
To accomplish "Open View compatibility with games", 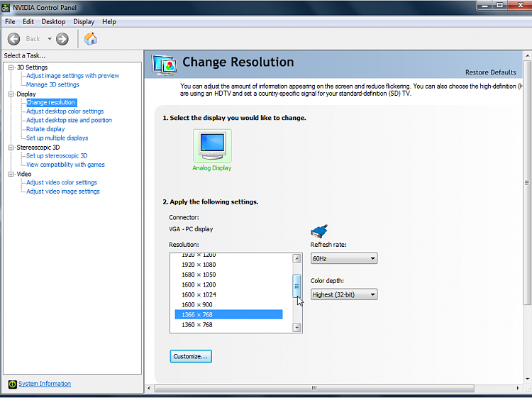I will coord(65,165).
